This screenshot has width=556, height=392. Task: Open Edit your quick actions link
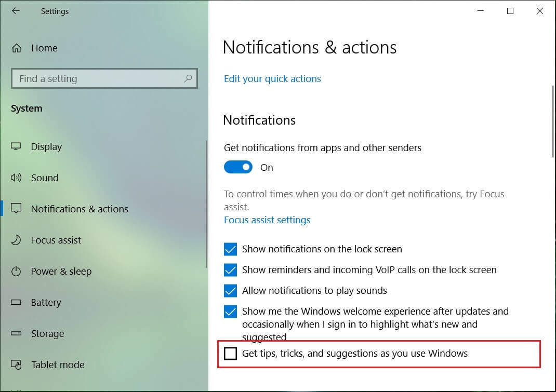tap(272, 79)
